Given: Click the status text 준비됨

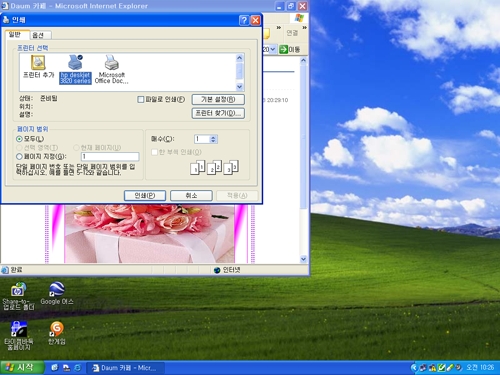Looking at the screenshot, I should click(x=49, y=98).
